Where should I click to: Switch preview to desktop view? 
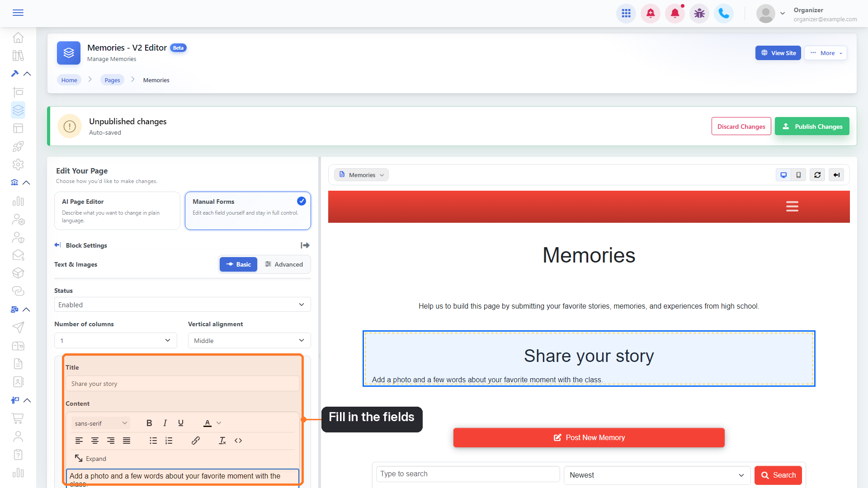[x=783, y=175]
